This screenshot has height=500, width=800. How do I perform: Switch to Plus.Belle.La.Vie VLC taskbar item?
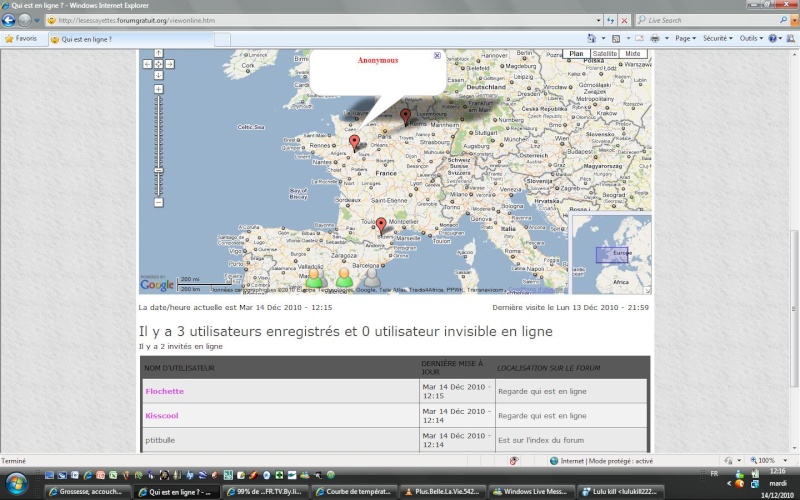(443, 492)
